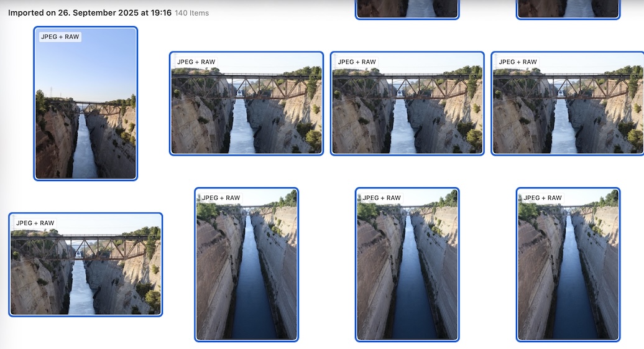Click the 'Imported on 26. September 2025' heading

[90, 12]
